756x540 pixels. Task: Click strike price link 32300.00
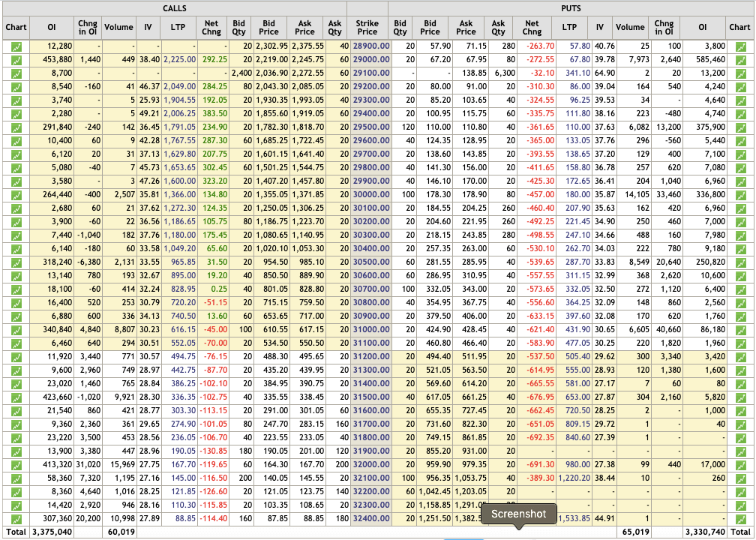[371, 505]
